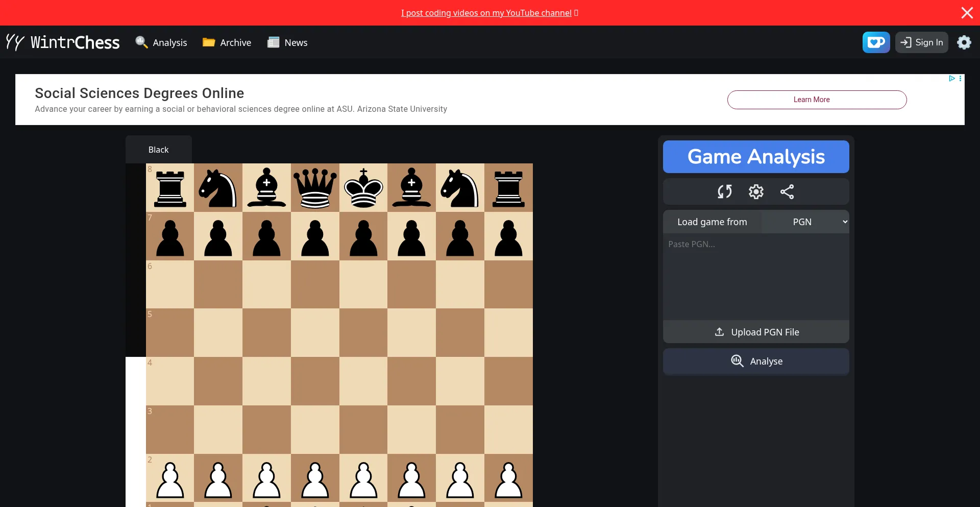Click the evaluation bar beside the board
The height and width of the screenshot is (507, 980).
pos(136,335)
